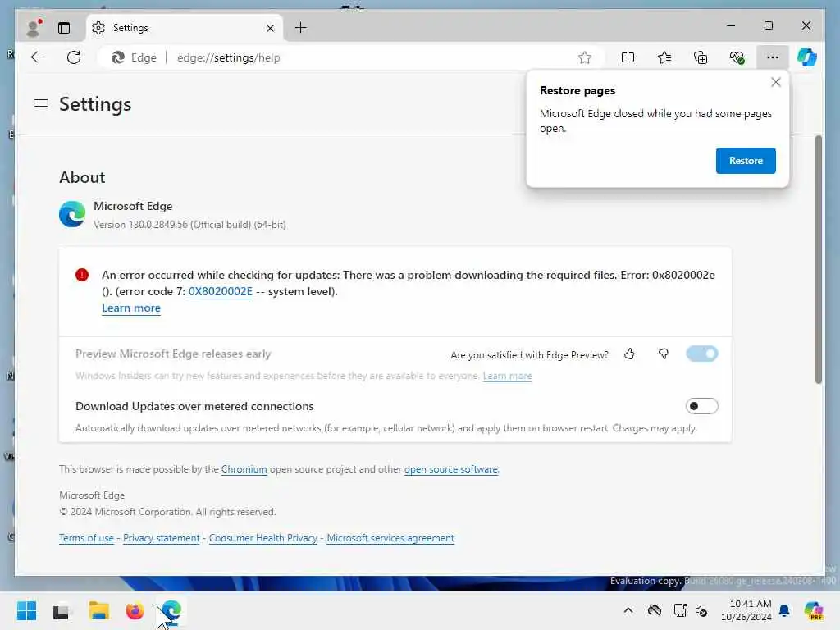Dismiss the Restore pages popup
The image size is (840, 630).
click(775, 82)
